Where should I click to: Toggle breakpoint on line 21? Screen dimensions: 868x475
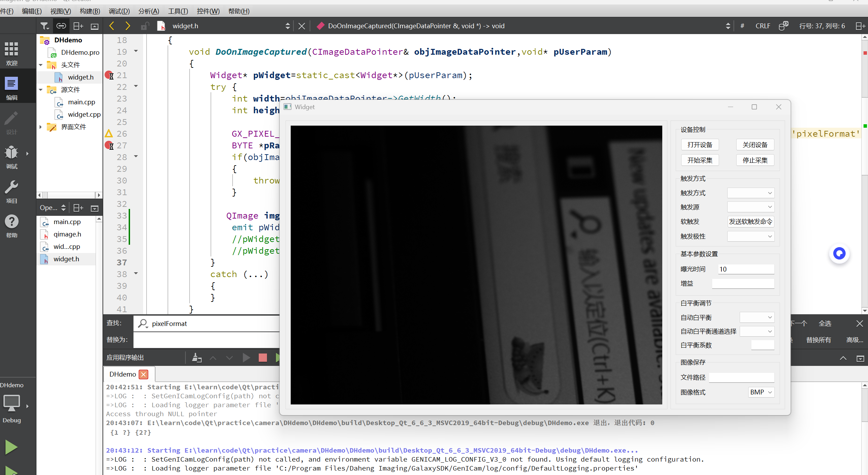[109, 75]
